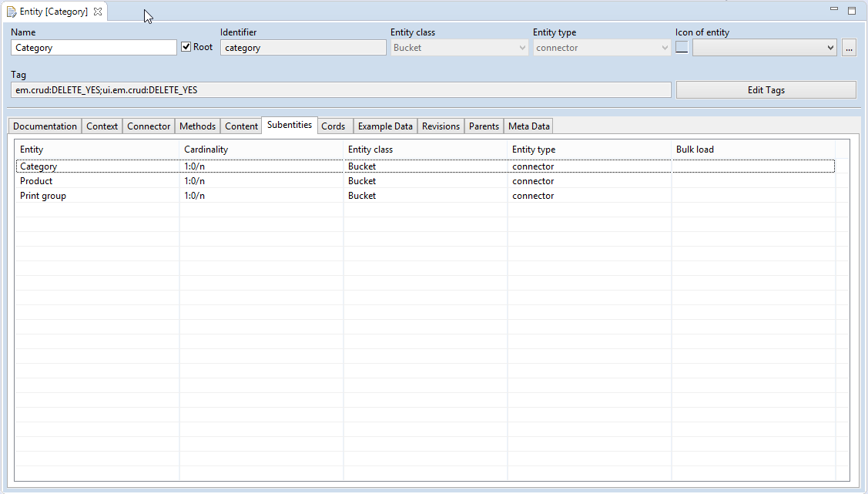868x494 pixels.
Task: Click the entity icon preview box
Action: [x=682, y=48]
